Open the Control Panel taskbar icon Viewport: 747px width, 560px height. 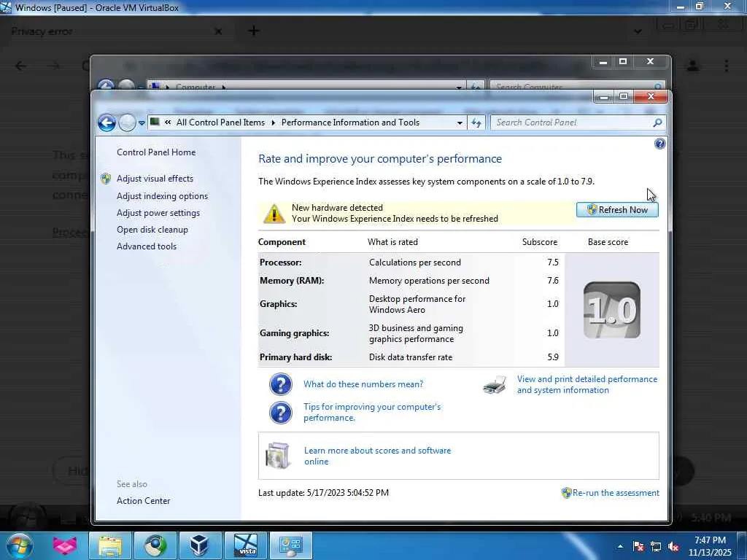pos(290,545)
